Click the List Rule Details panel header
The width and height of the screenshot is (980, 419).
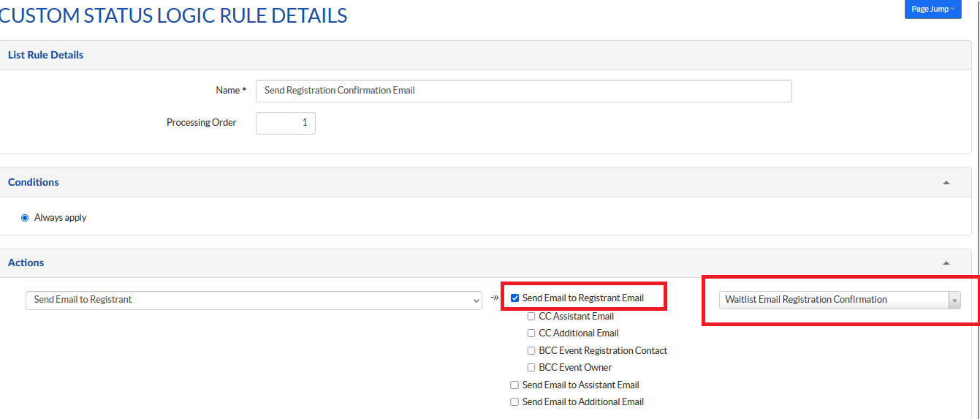(46, 56)
